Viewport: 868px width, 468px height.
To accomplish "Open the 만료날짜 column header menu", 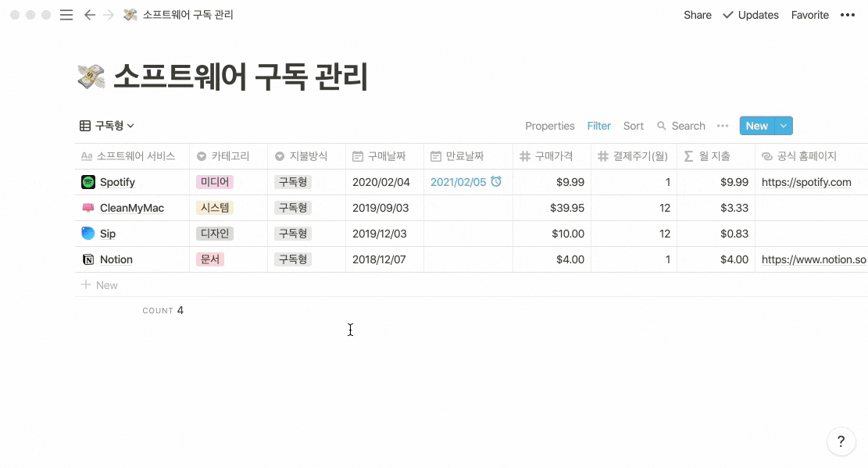I will click(x=468, y=156).
